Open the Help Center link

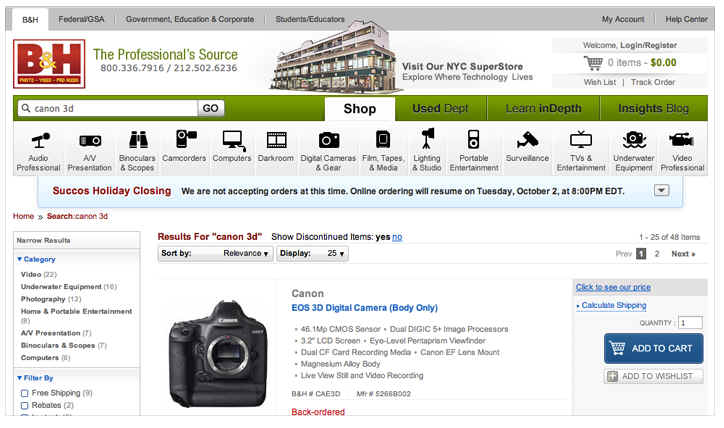[686, 19]
